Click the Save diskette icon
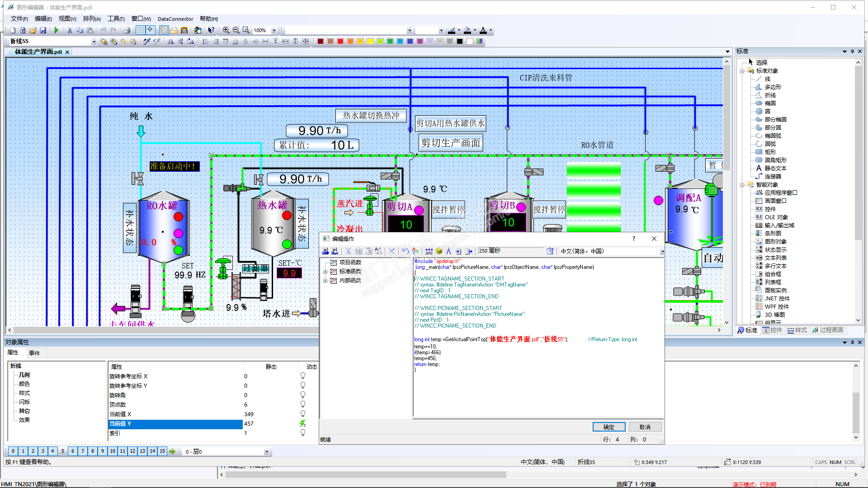The image size is (868, 488). coord(43,30)
